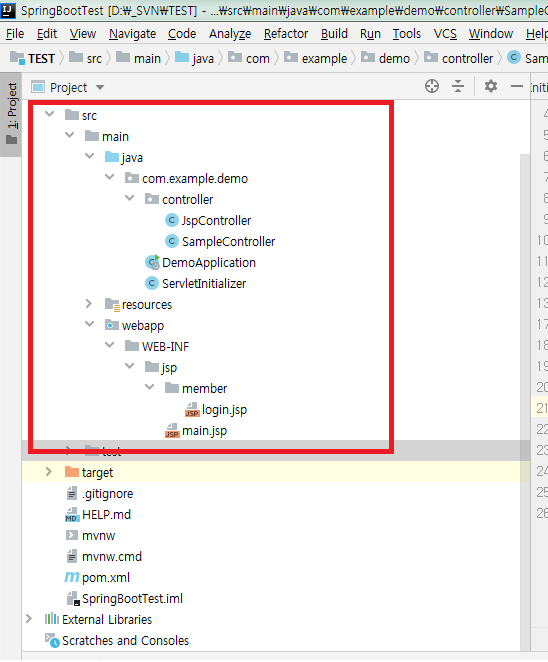Open the Project panel settings gear
This screenshot has height=662, width=548.
pos(491,87)
